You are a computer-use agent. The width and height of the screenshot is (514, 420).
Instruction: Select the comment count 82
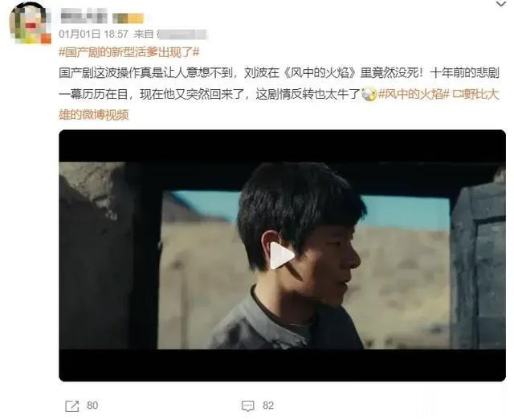pos(268,406)
